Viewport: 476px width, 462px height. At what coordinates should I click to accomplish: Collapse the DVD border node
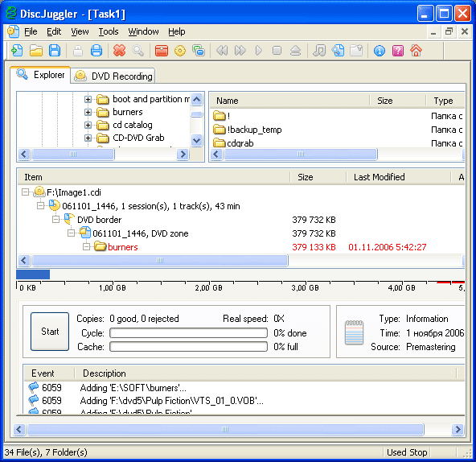point(55,220)
